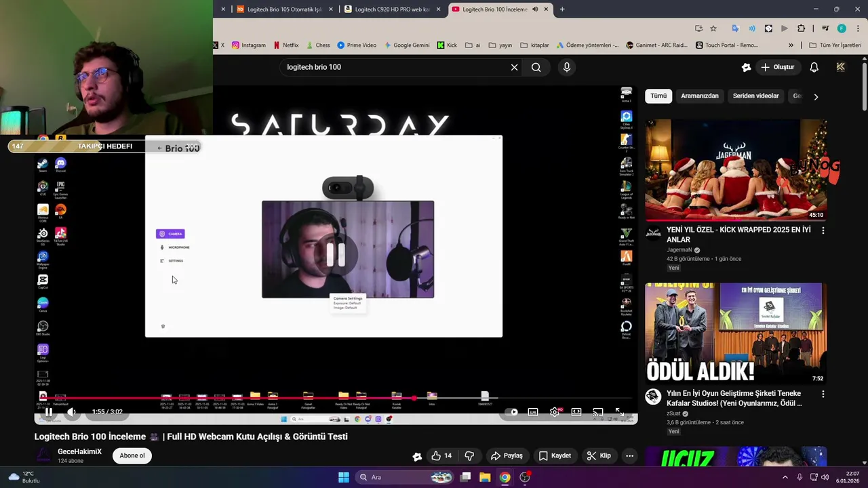Click the Paylaş share button
Screen dimensions: 868x488
tap(507, 455)
